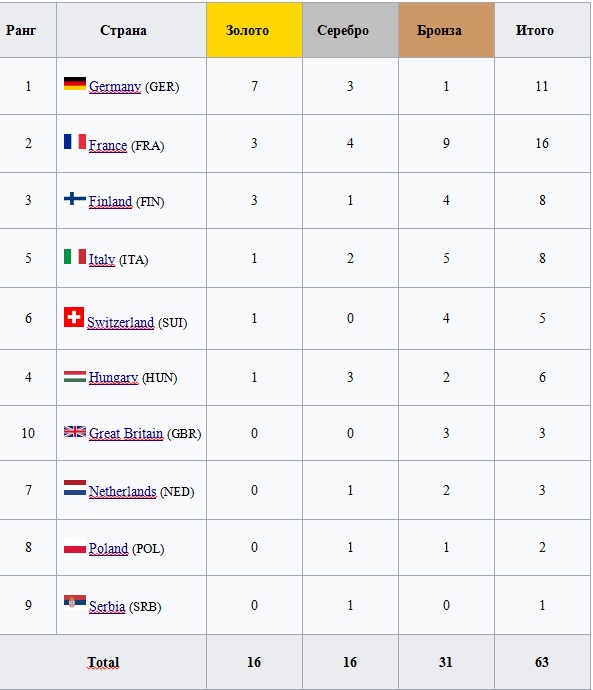Click the Germany flag icon
The image size is (593, 690).
click(x=75, y=84)
